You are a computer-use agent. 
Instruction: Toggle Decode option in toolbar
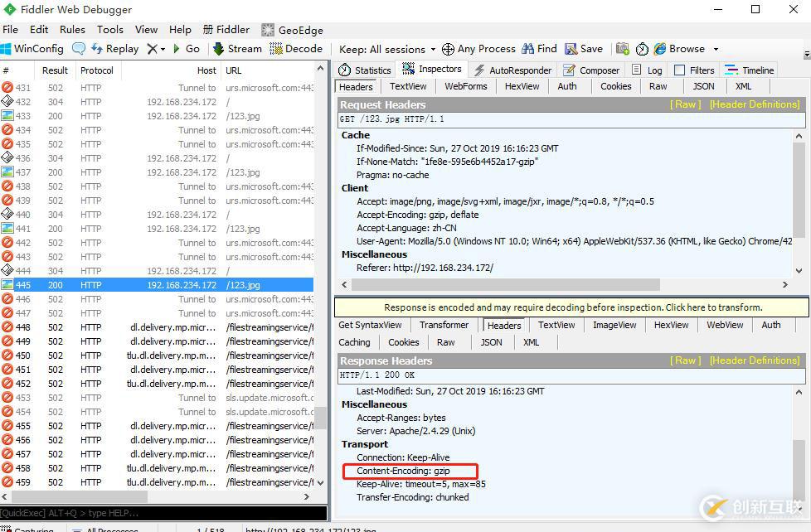pyautogui.click(x=296, y=49)
